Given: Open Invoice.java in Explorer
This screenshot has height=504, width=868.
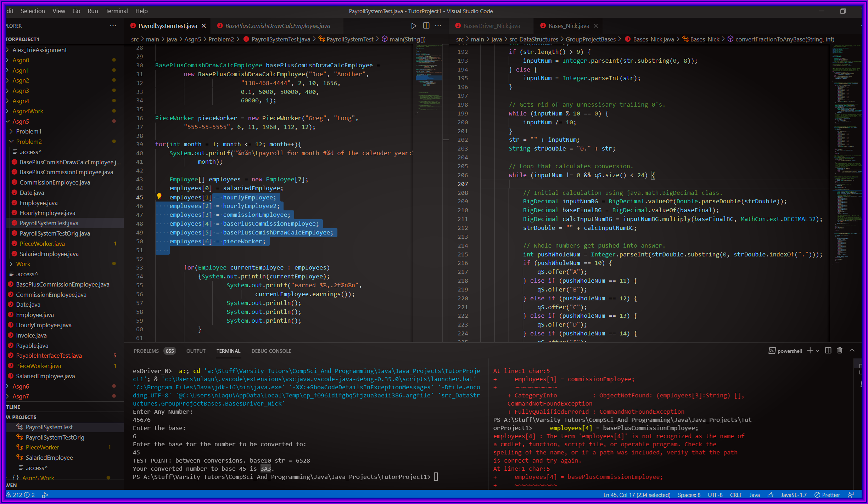Looking at the screenshot, I should (x=31, y=335).
